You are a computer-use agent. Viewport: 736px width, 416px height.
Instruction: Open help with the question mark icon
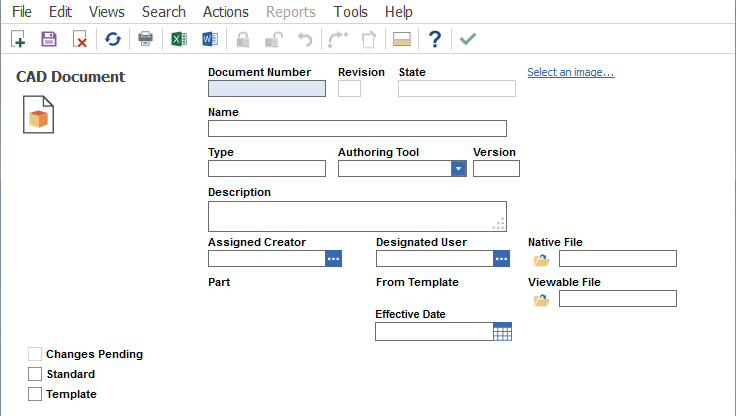tap(434, 39)
